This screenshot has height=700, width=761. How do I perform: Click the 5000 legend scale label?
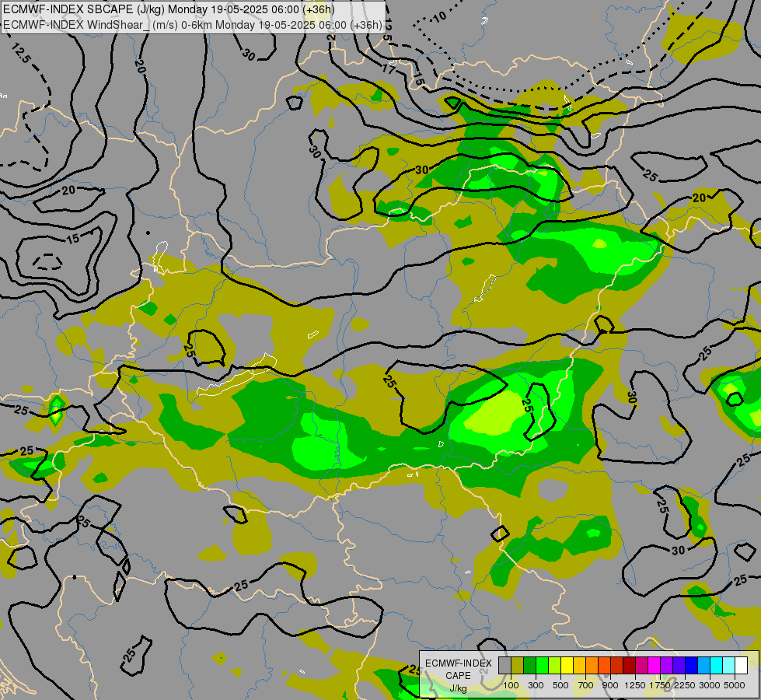(x=735, y=685)
